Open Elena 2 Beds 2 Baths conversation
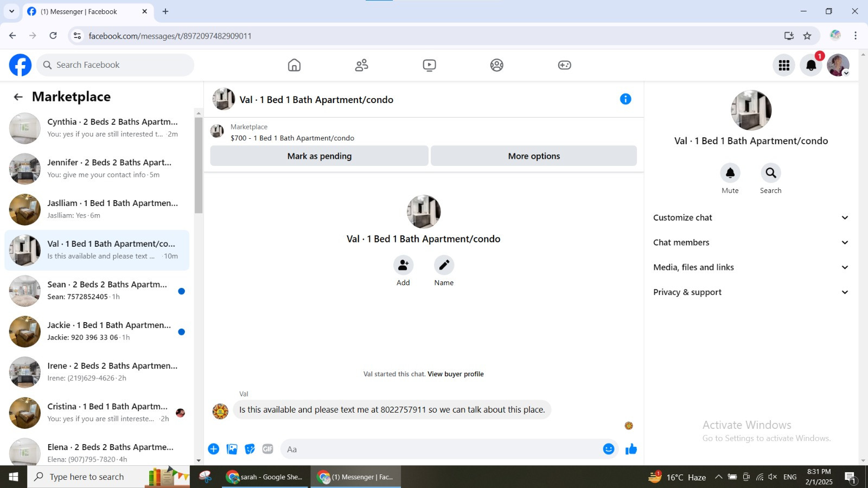 tap(97, 452)
